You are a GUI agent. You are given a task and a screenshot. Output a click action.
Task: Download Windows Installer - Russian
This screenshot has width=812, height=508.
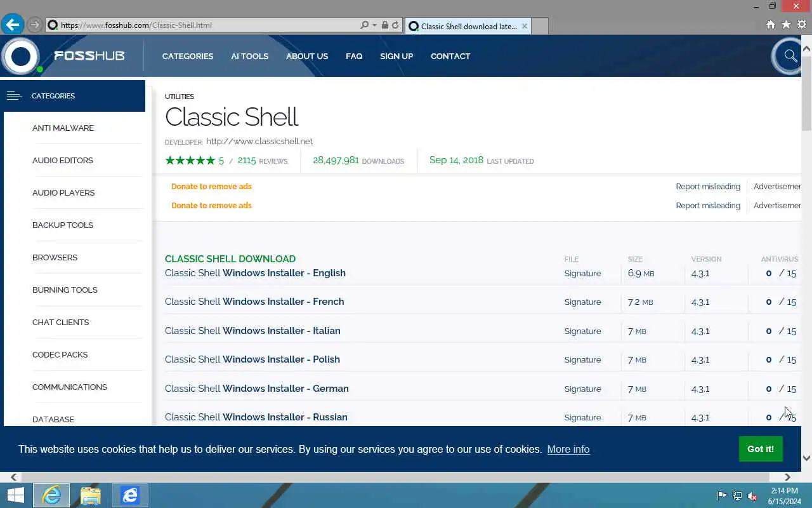click(x=256, y=417)
